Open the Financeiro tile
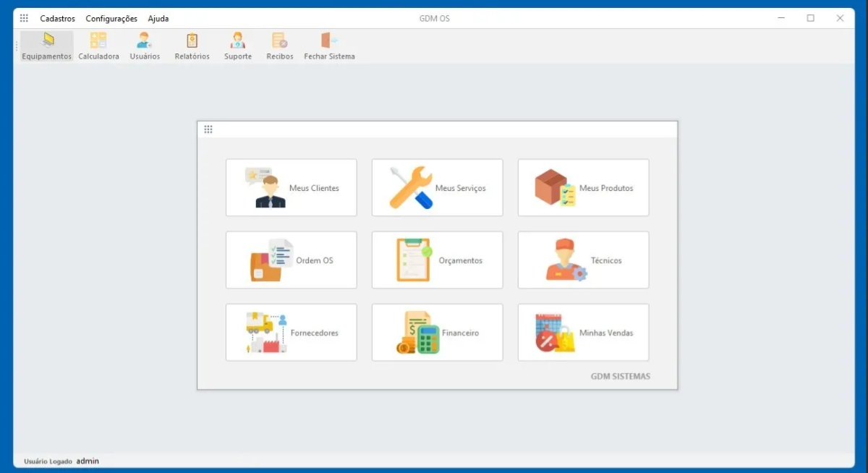 tap(438, 333)
